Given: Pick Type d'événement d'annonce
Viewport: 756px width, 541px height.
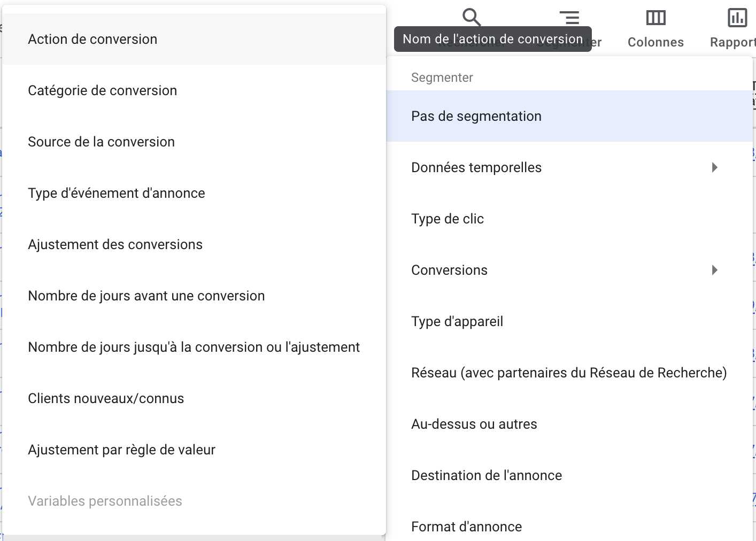Looking at the screenshot, I should click(194, 193).
